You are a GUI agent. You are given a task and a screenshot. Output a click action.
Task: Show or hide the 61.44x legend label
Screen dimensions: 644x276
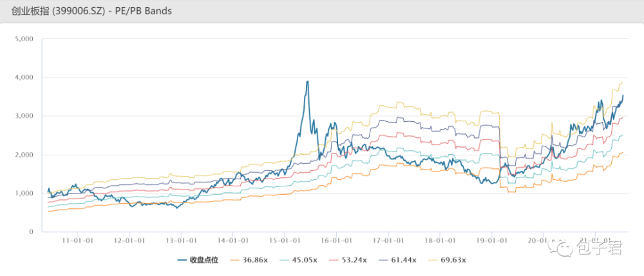point(406,260)
